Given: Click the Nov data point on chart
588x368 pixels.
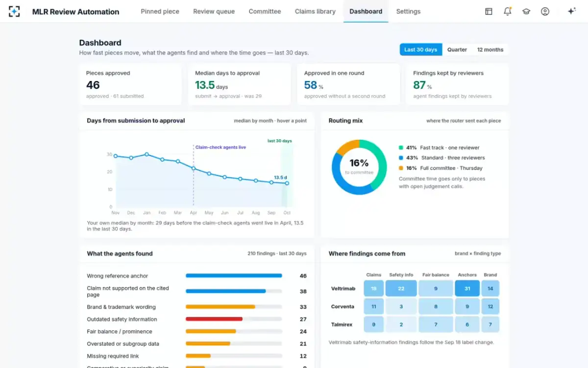Looking at the screenshot, I should 116,156.
